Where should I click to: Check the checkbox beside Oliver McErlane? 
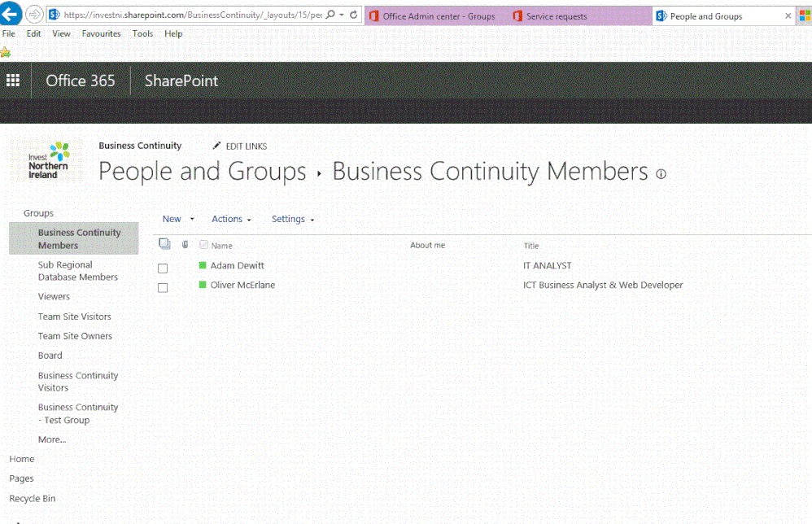click(163, 286)
